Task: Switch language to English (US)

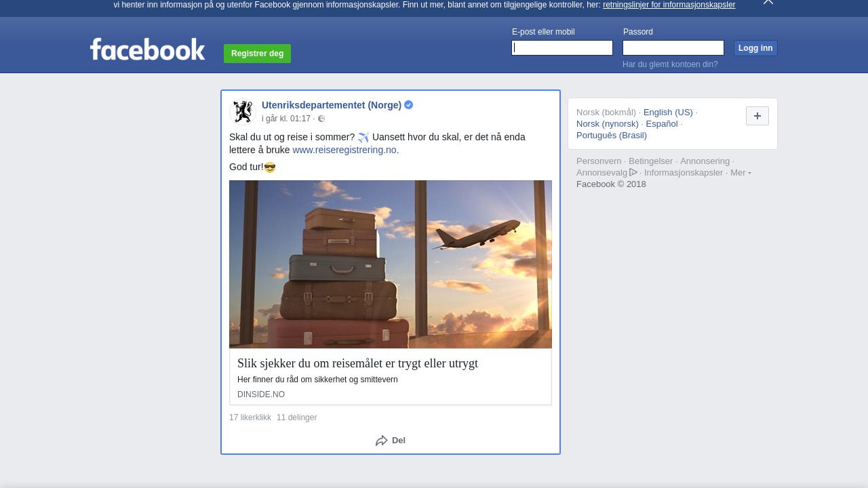Action: (x=668, y=113)
